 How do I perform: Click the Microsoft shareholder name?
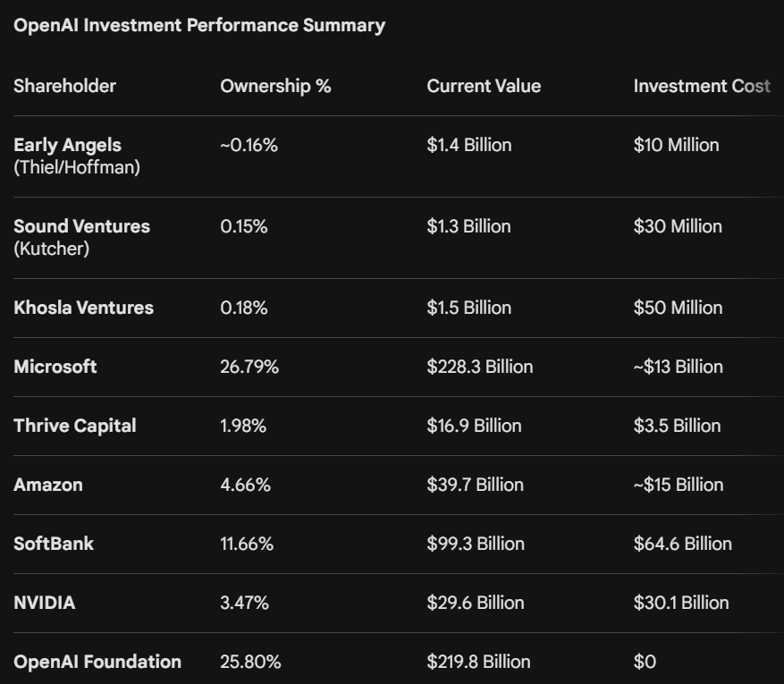(55, 367)
